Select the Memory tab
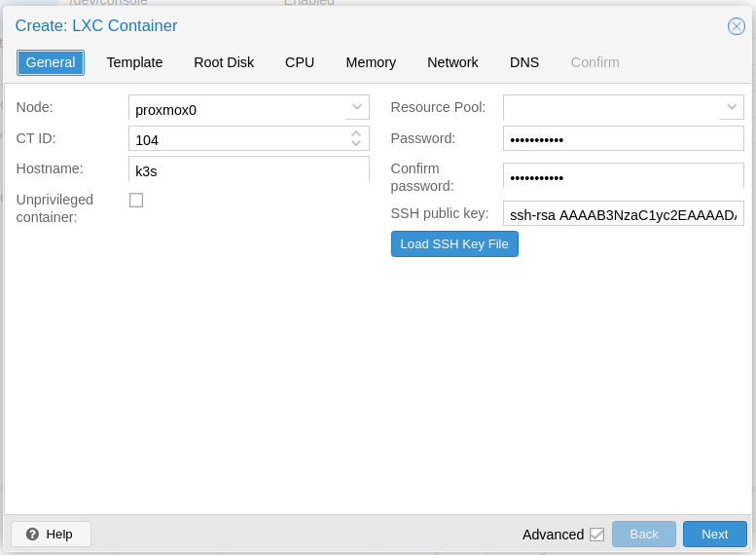The height and width of the screenshot is (555, 756). point(371,62)
